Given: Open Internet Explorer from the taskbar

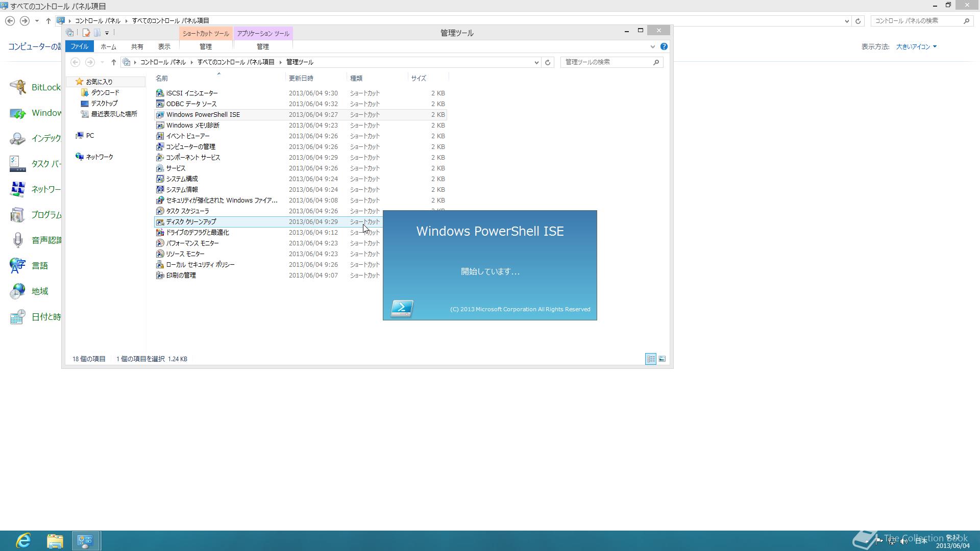Looking at the screenshot, I should coord(23,541).
